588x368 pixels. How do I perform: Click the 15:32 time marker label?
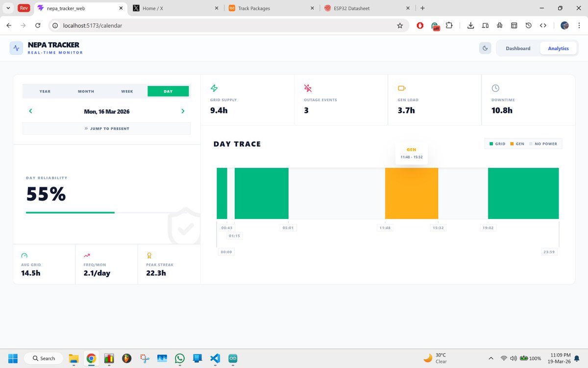click(438, 228)
